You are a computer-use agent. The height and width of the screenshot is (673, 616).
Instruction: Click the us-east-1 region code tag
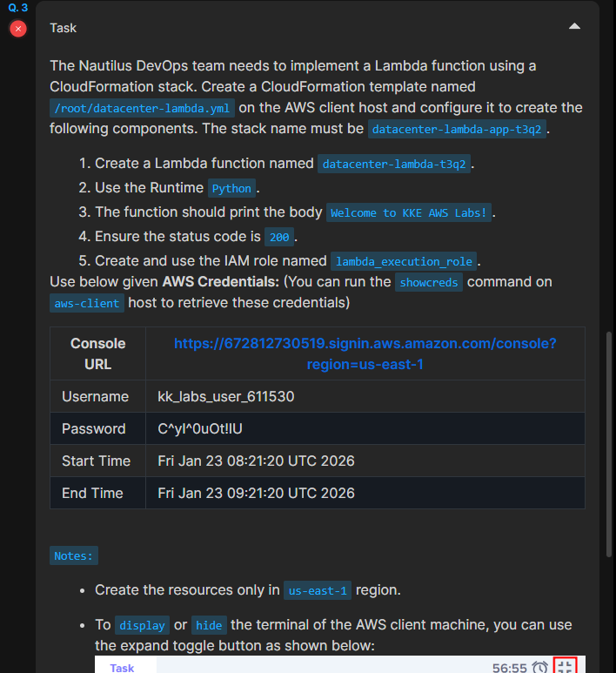tap(318, 590)
